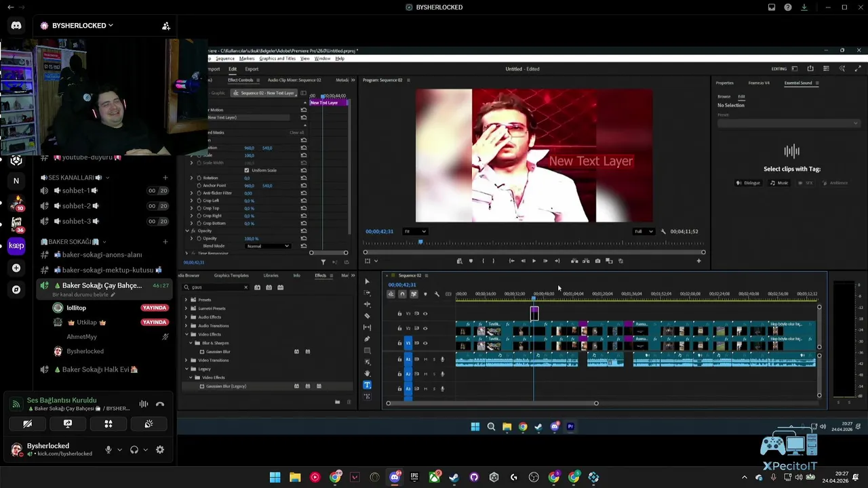Collapse Legacy folder in Effects panel
Viewport: 868px width, 488px height.
[x=186, y=369]
